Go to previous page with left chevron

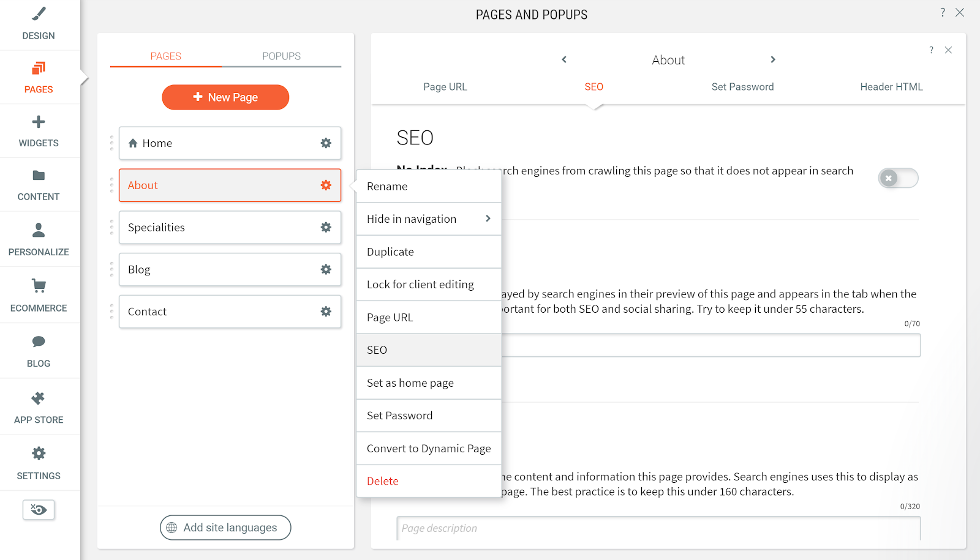[563, 59]
